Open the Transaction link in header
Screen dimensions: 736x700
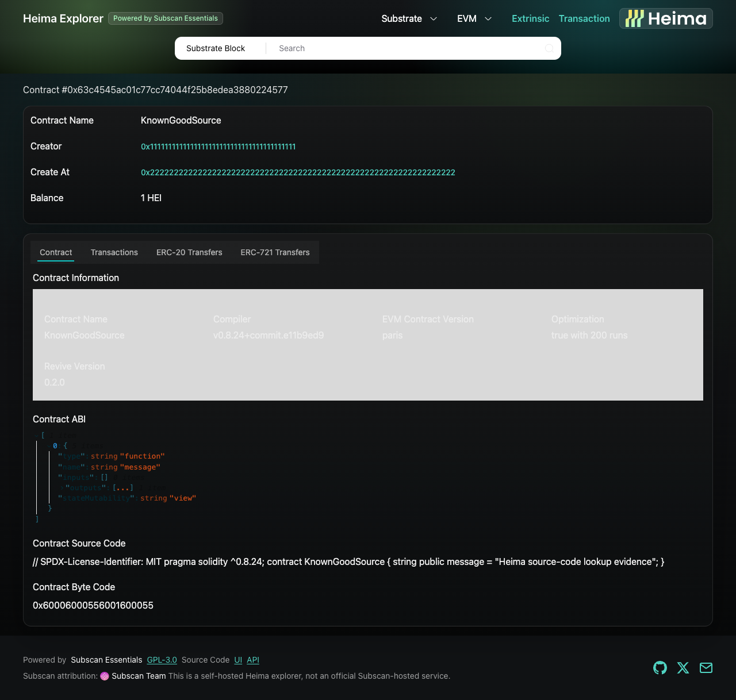584,18
